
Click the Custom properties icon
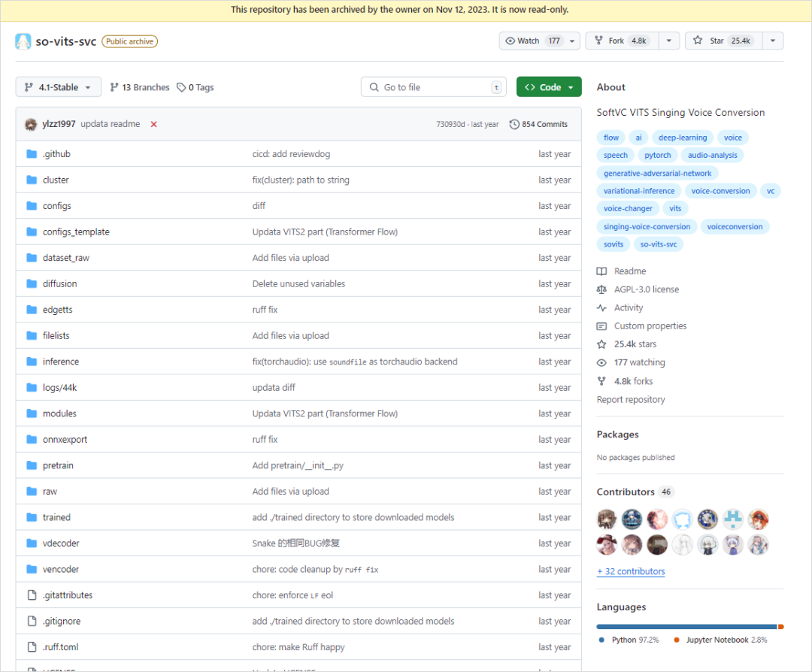coord(601,326)
